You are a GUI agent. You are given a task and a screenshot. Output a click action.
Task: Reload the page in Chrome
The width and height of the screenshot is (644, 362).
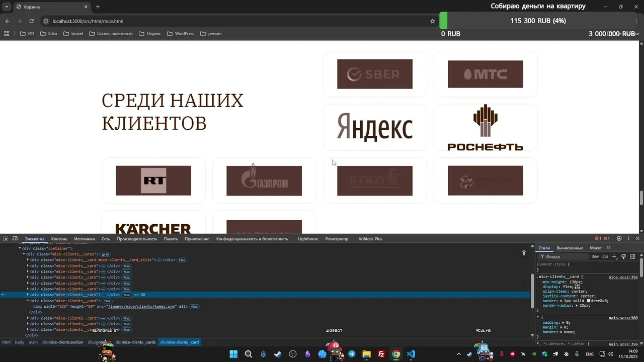31,21
